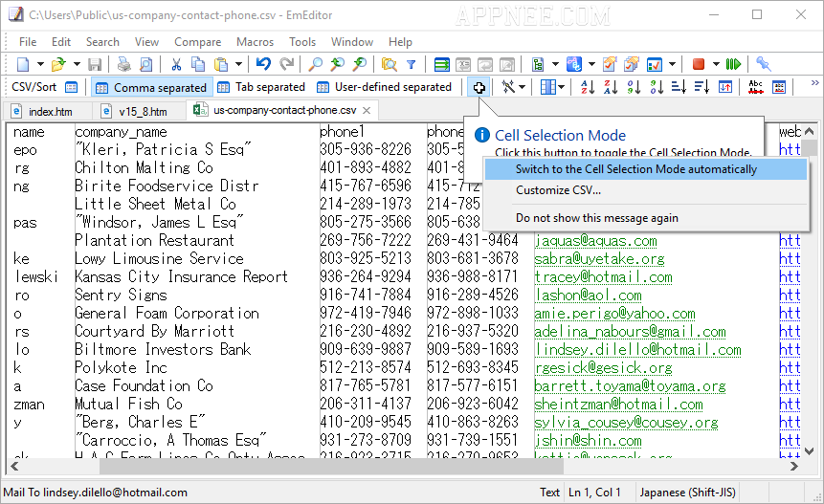The height and width of the screenshot is (504, 824).
Task: Open Find with magnifier icon
Action: click(x=315, y=64)
